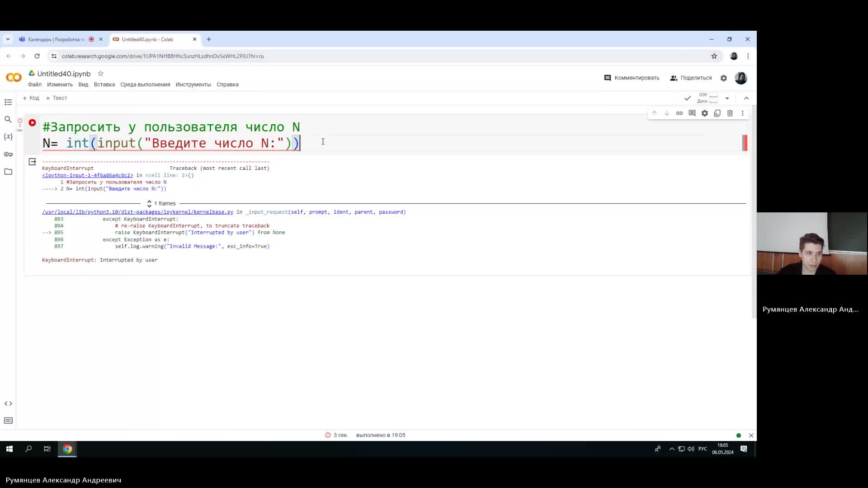Add a code cell with + Код
The image size is (868, 488).
(31, 98)
